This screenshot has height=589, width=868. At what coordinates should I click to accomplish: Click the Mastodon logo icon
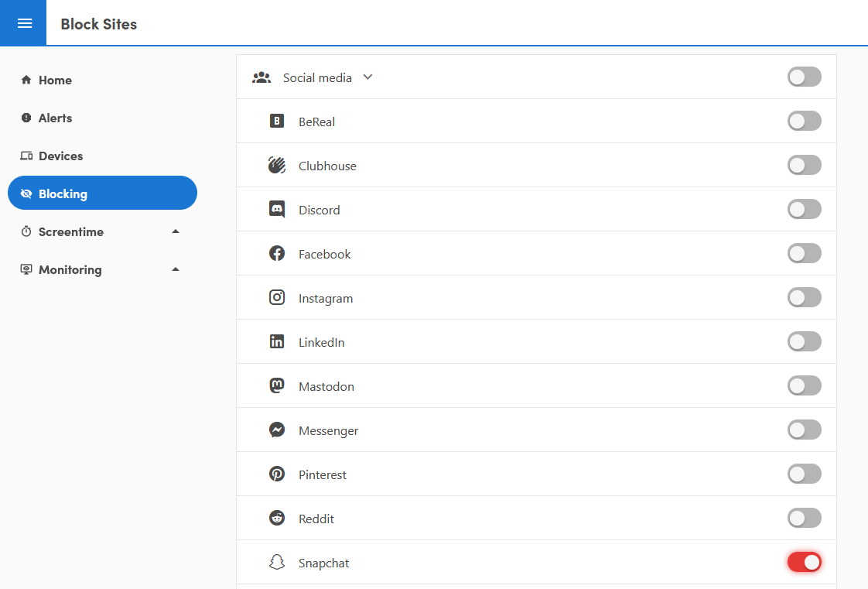[277, 385]
